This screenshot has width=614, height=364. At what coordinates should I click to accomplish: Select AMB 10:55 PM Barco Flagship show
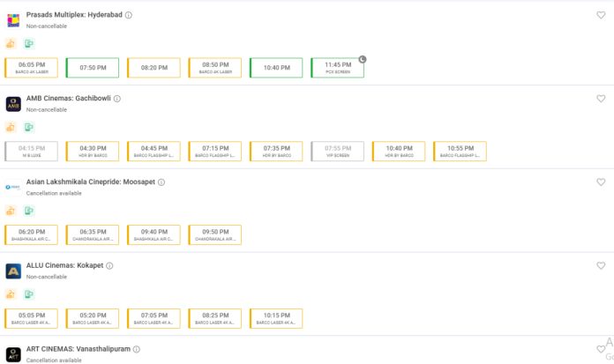click(x=460, y=151)
